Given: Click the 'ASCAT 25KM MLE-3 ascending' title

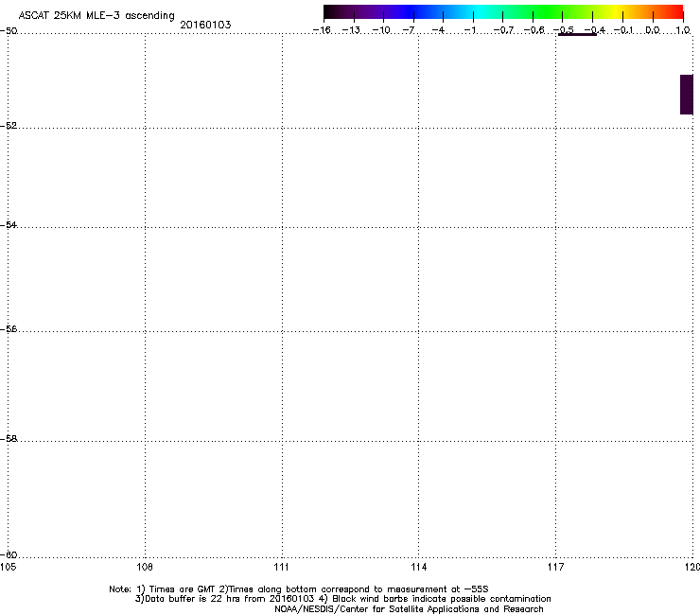Looking at the screenshot, I should click(96, 16).
